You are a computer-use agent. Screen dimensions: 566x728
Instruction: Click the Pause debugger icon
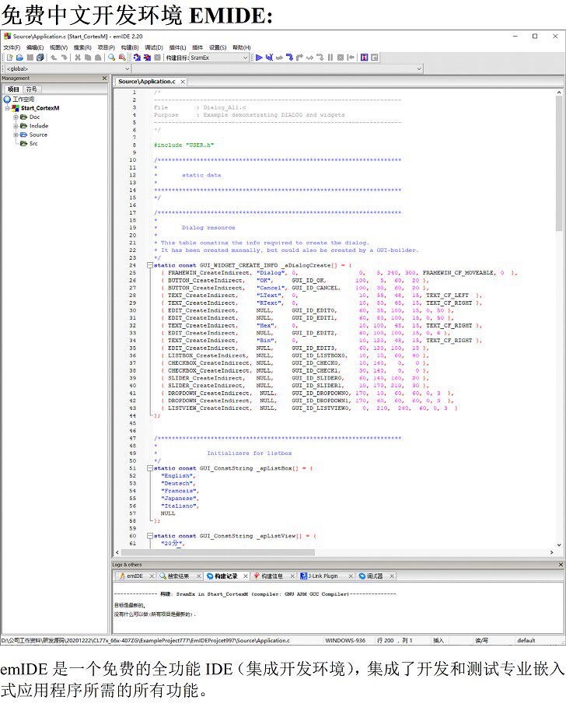330,58
